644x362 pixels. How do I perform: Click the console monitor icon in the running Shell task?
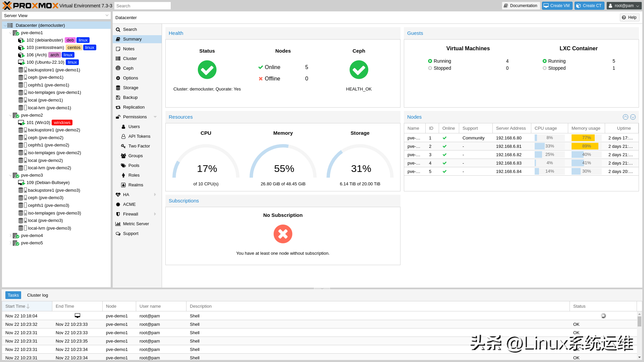[x=77, y=316]
